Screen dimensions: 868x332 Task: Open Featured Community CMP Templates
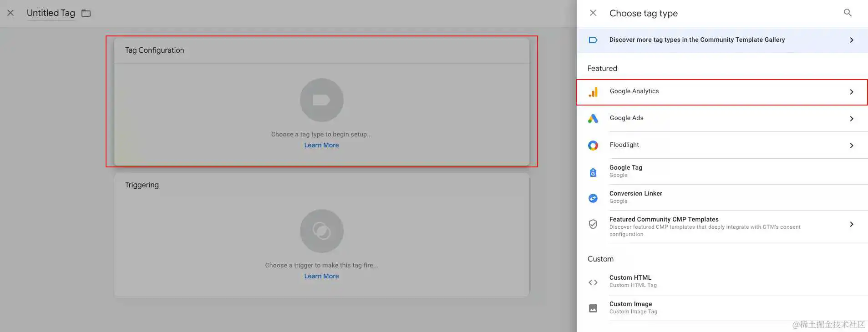722,226
